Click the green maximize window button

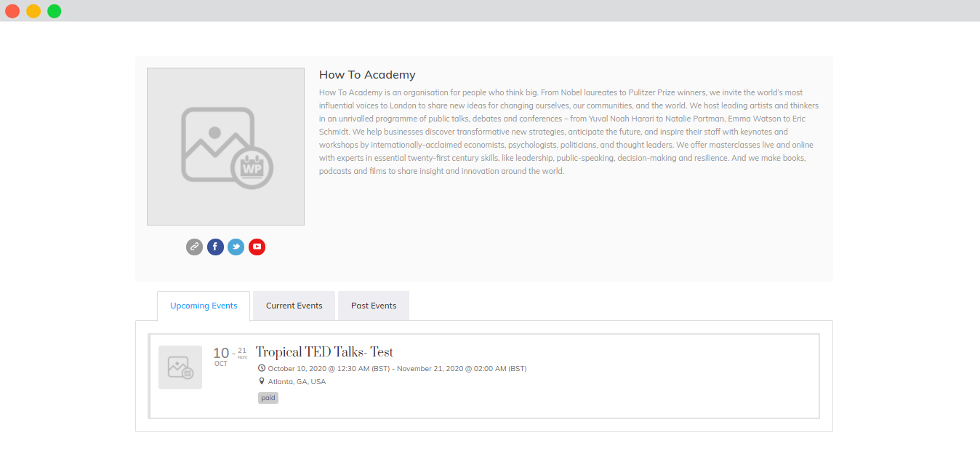55,11
